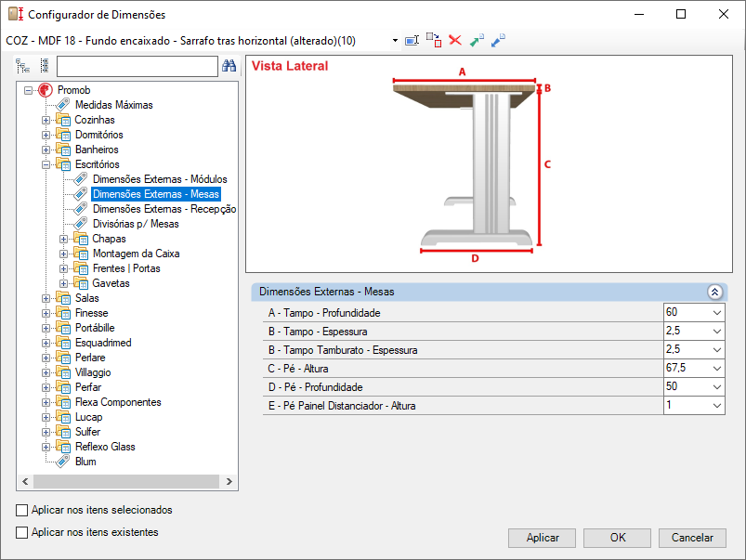Click the blue arrow import icon
Screen dimensions: 746x560
click(498, 41)
